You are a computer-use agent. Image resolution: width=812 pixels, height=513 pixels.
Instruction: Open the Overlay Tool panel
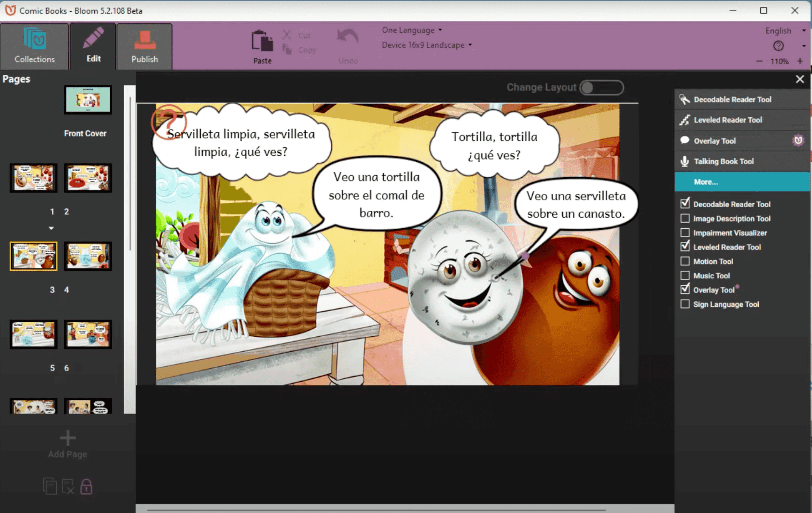tap(742, 141)
